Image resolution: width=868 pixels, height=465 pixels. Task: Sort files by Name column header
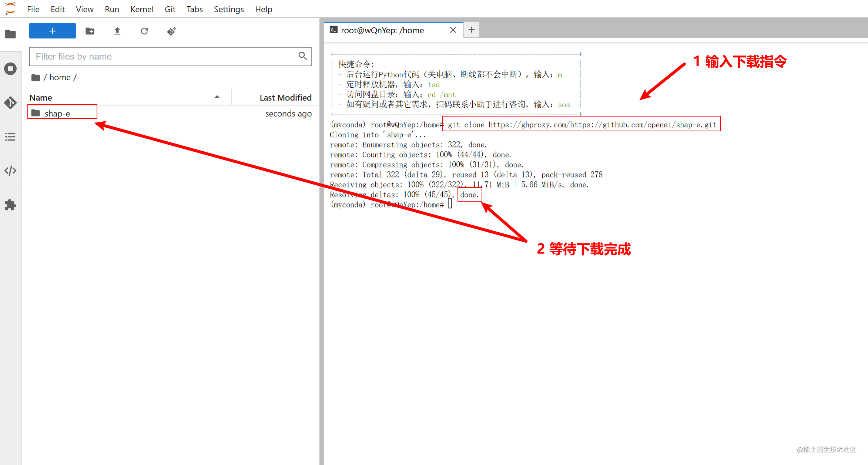[x=127, y=97]
